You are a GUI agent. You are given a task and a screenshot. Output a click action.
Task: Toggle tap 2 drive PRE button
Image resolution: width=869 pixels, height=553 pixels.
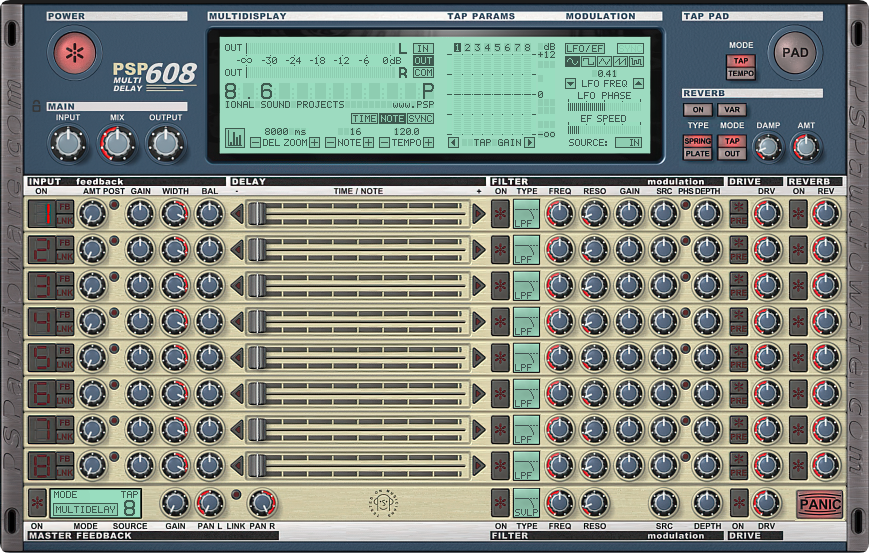pos(738,257)
